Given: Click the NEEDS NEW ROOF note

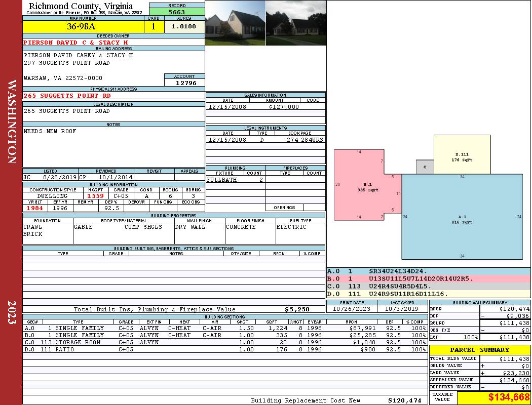Looking at the screenshot, I should click(x=50, y=131).
